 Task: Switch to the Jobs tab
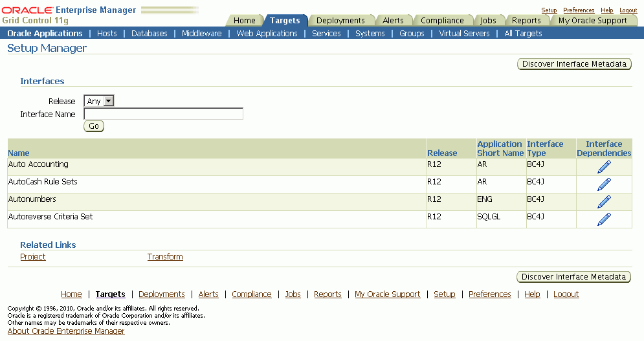tap(488, 21)
